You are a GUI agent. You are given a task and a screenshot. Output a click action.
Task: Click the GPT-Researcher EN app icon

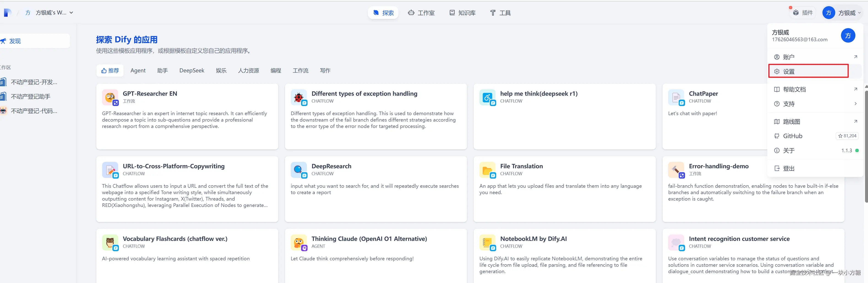110,97
